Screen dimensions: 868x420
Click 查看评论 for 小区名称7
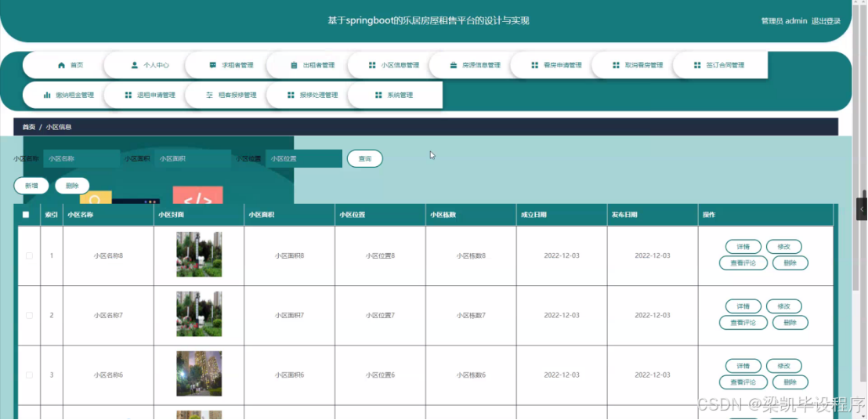click(743, 323)
